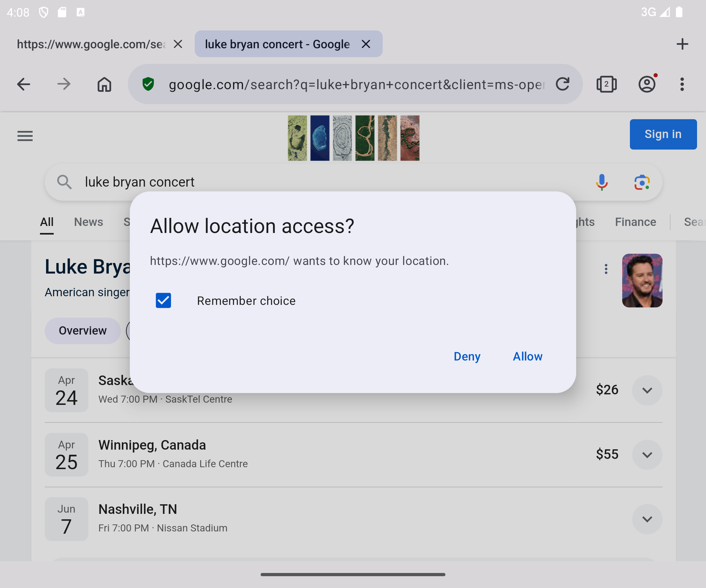Viewport: 706px width, 588px height.
Task: Tap the Android gesture navigation bar
Action: [353, 574]
